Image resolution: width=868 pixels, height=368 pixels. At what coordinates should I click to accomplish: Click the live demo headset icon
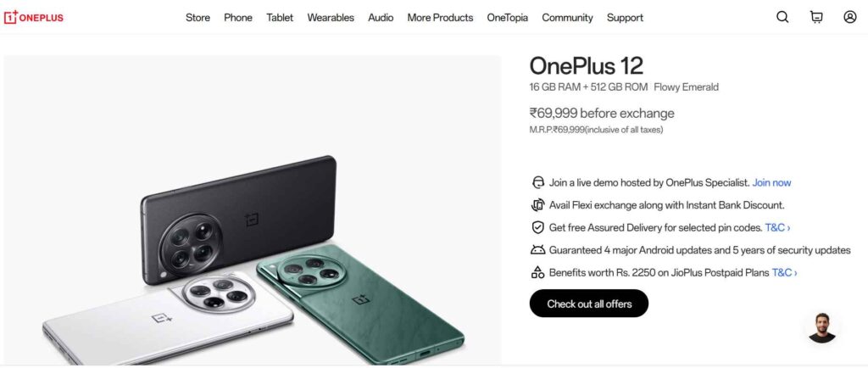(537, 182)
